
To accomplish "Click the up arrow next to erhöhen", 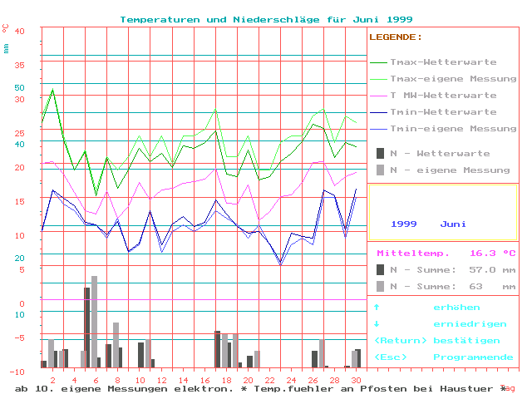I will click(x=377, y=308).
